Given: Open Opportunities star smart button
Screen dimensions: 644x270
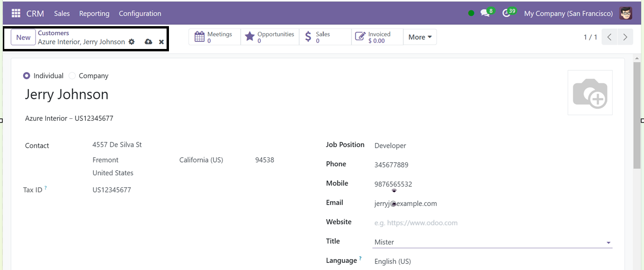Looking at the screenshot, I should pyautogui.click(x=270, y=37).
